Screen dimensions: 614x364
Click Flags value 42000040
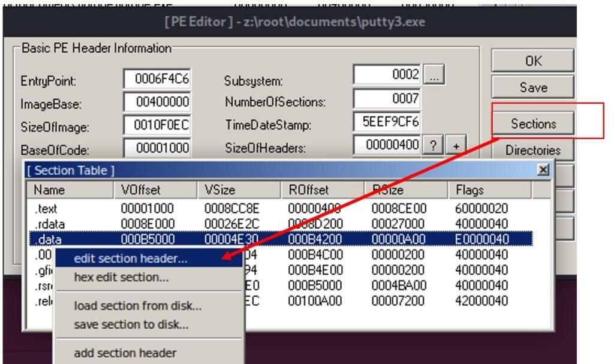point(481,300)
